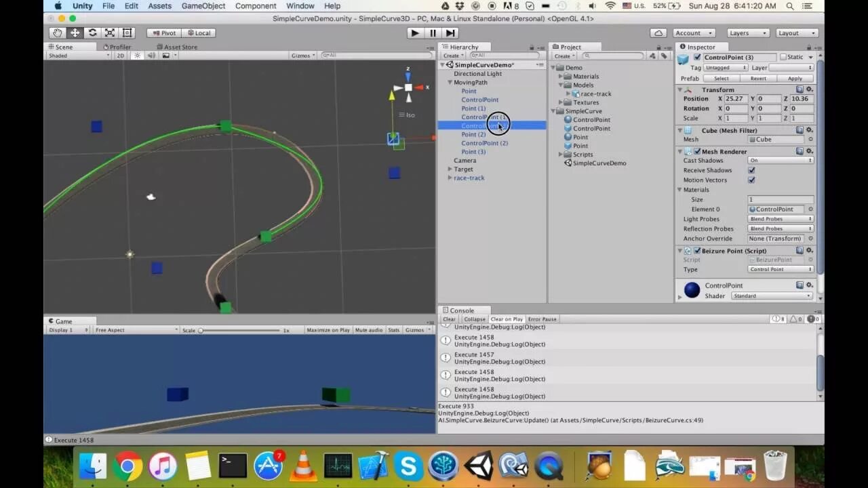Image resolution: width=868 pixels, height=488 pixels.
Task: Toggle the Static checkbox
Action: coord(783,57)
